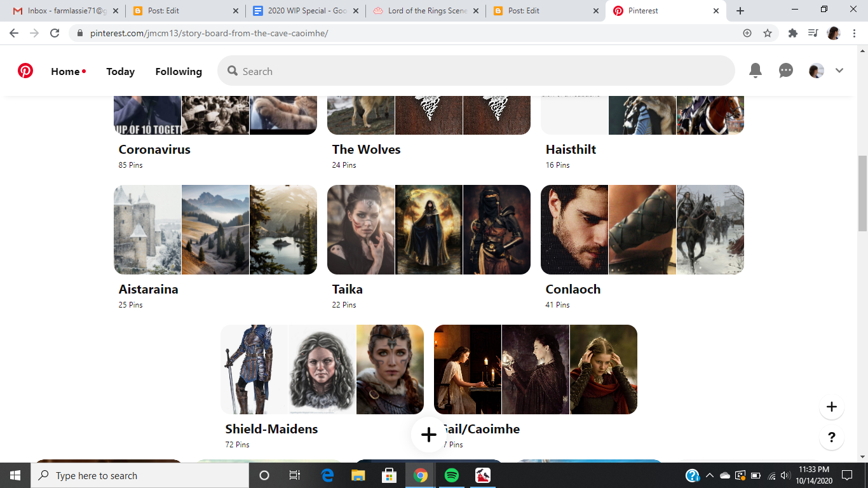Click the browser forward arrow

click(x=34, y=33)
